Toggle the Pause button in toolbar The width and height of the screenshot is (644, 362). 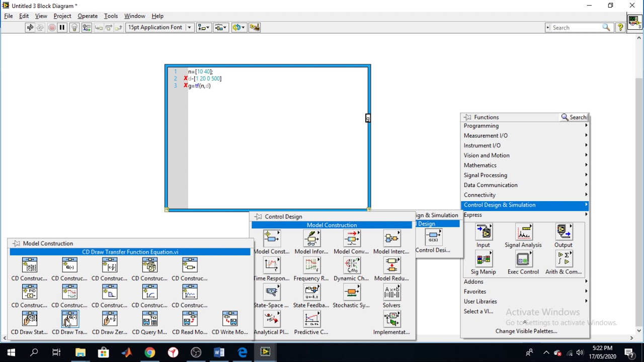point(62,28)
